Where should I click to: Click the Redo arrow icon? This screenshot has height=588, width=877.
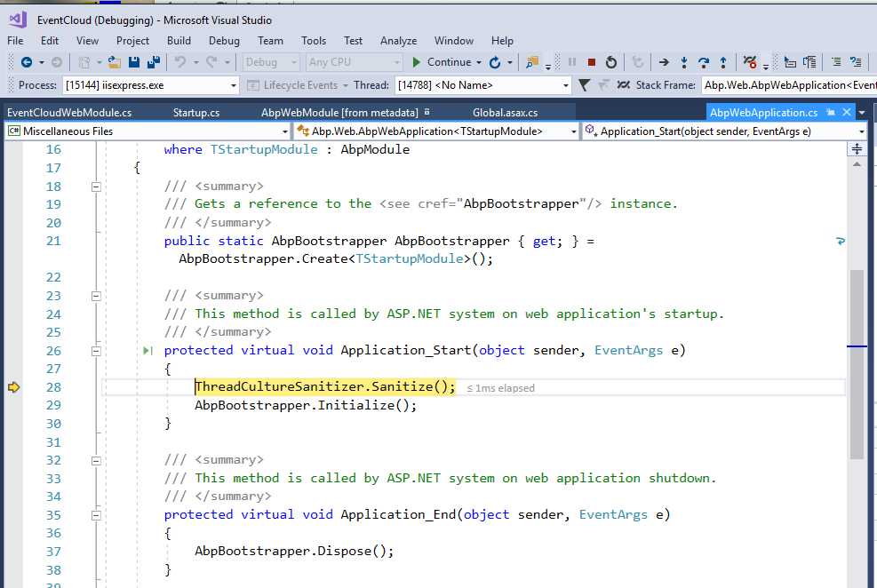(x=211, y=62)
